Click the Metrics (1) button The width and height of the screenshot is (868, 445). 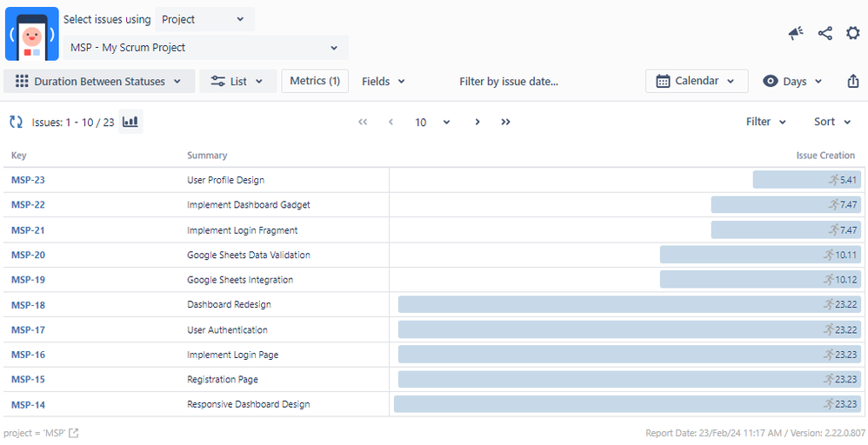point(315,81)
